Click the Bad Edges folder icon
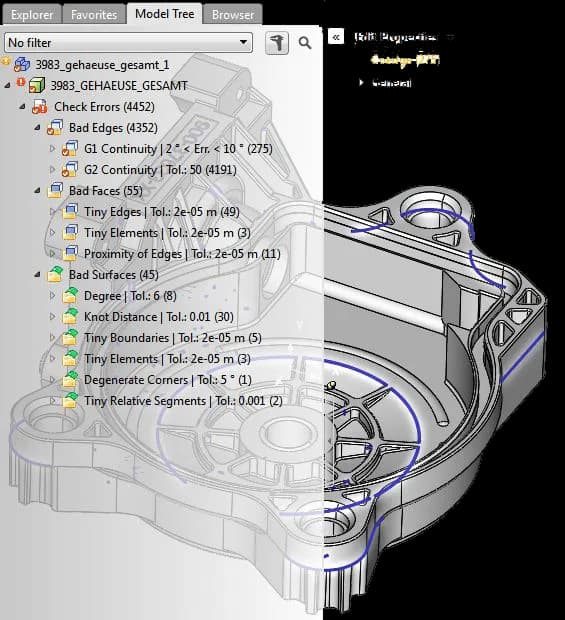This screenshot has width=565, height=620. coord(55,128)
